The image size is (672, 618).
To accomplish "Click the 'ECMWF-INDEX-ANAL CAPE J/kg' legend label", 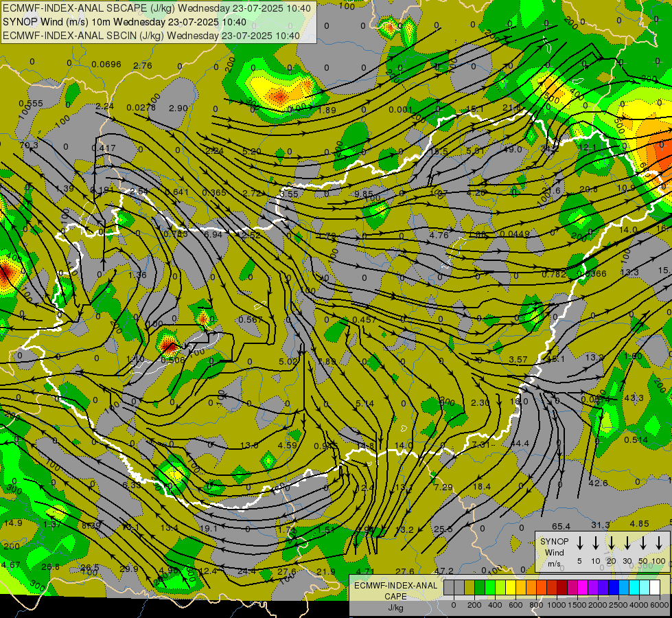I will tap(395, 597).
